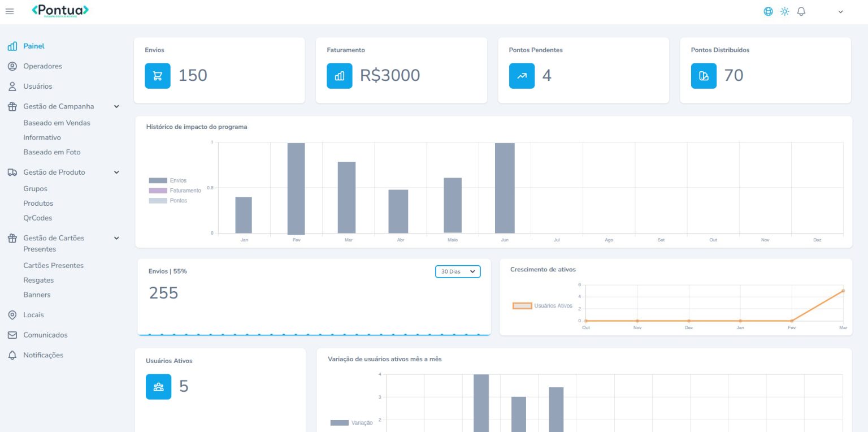Click the Envios cart icon tile
Viewport: 868px width, 432px height.
[x=158, y=76]
